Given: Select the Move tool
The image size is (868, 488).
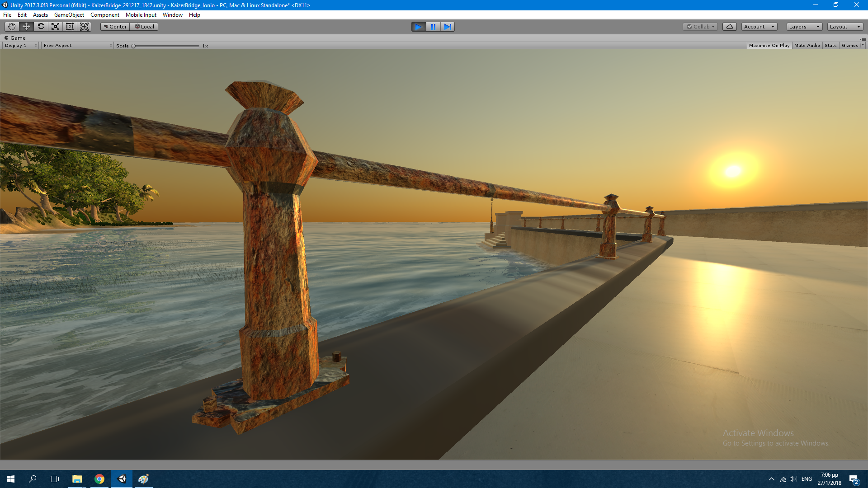Looking at the screenshot, I should click(x=26, y=27).
